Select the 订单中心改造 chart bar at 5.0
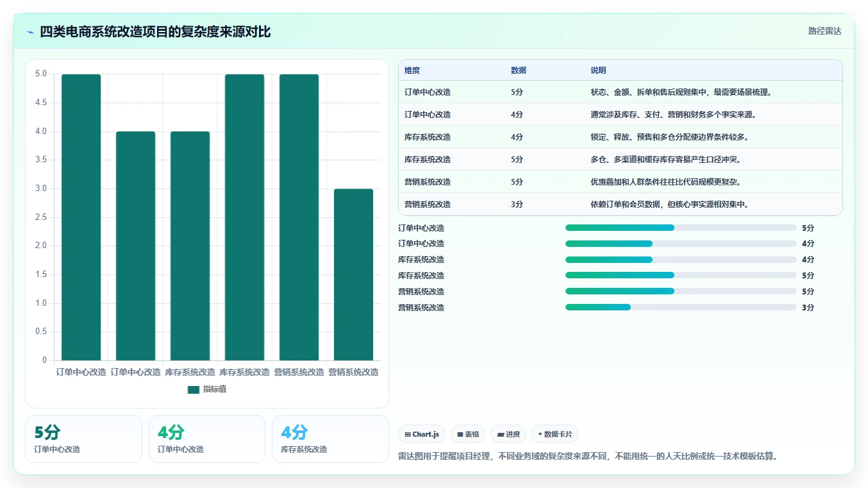This screenshot has height=488, width=868. pyautogui.click(x=81, y=217)
